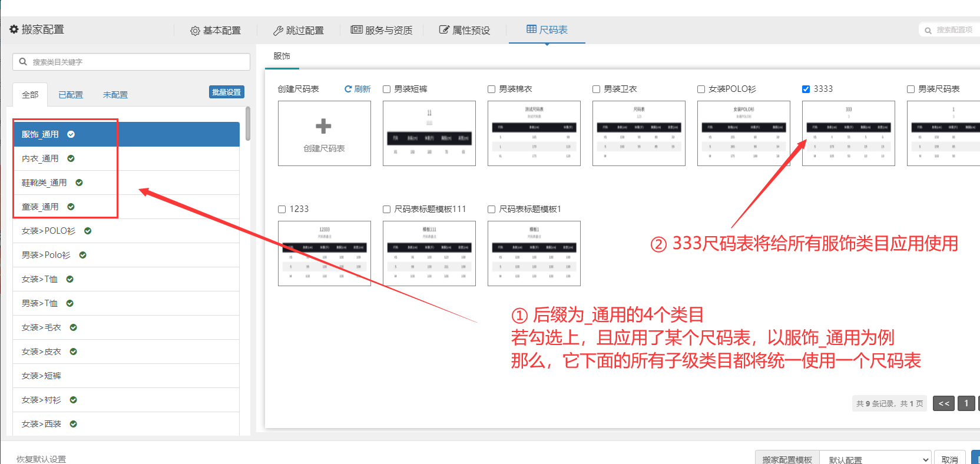Click the green check icon beside 内衣_通用
980x464 pixels.
point(71,158)
